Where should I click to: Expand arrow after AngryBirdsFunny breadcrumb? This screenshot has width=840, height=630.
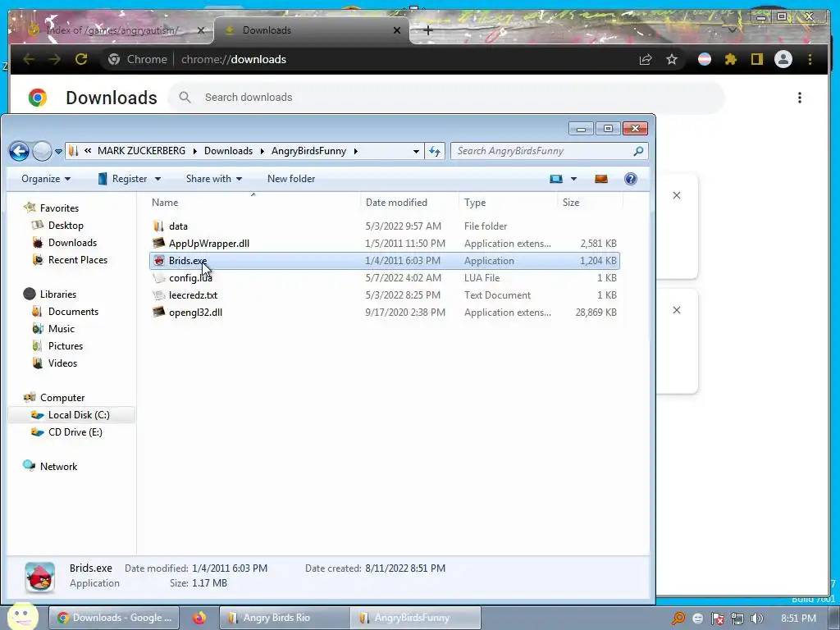(x=355, y=152)
